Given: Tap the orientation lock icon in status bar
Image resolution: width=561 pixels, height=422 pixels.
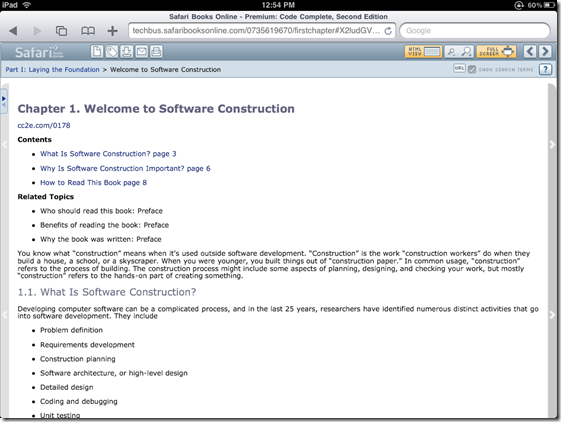Looking at the screenshot, I should click(519, 5).
